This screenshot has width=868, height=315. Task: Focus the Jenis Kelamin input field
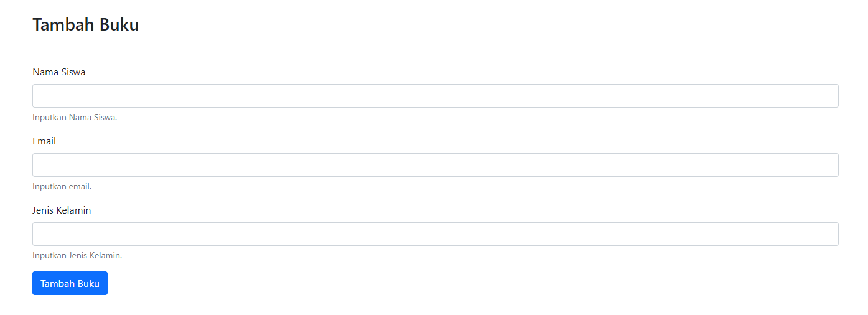click(436, 234)
